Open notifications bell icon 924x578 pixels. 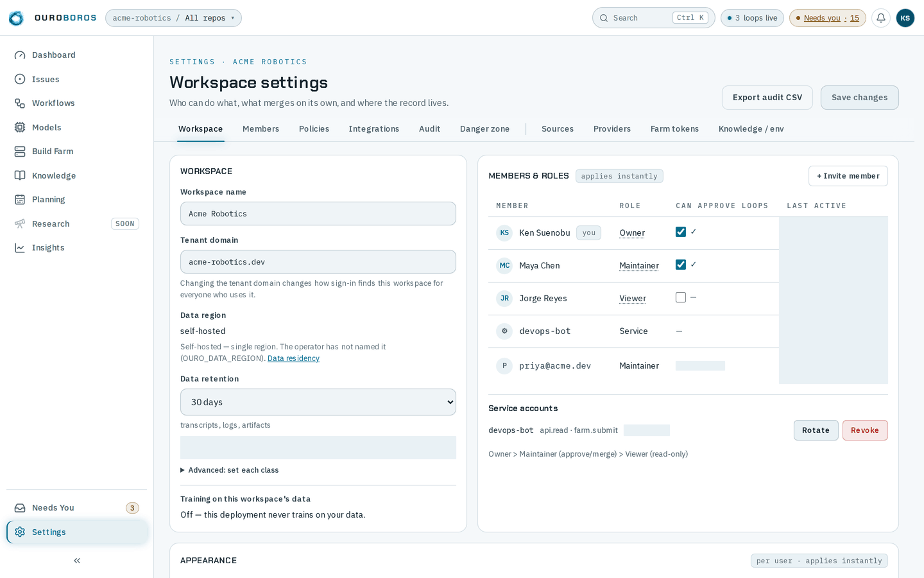881,18
